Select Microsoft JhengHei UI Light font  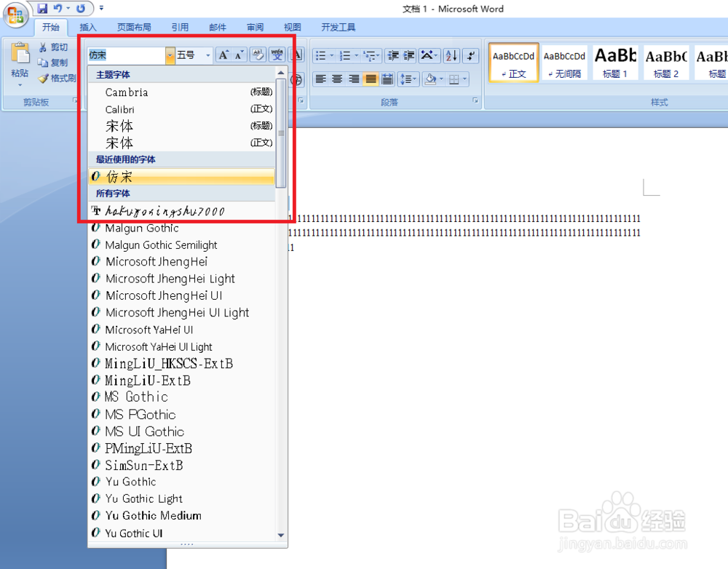click(181, 312)
